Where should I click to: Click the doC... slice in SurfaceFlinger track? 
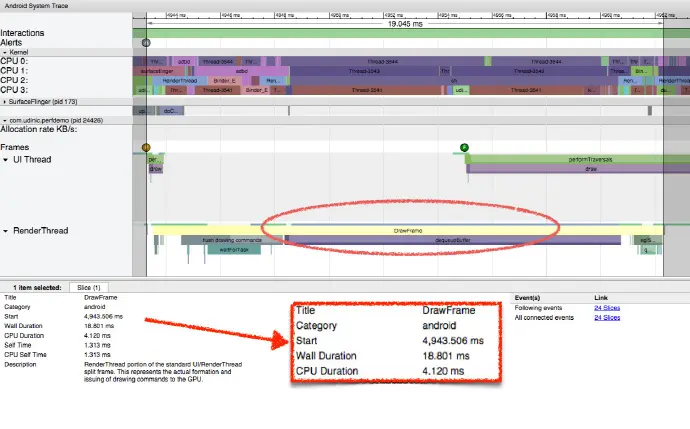[x=171, y=111]
